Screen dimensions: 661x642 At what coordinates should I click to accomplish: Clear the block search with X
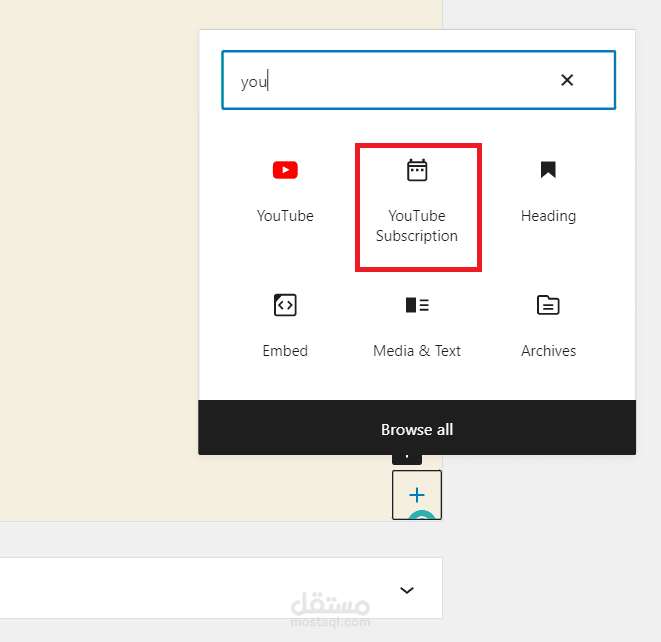pos(567,80)
